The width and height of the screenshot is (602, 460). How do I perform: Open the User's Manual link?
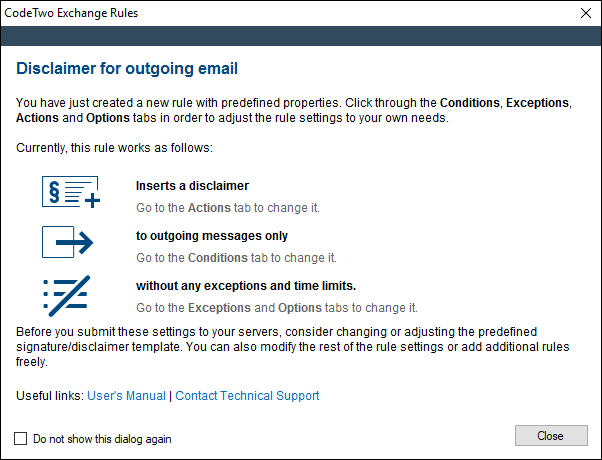tap(126, 395)
